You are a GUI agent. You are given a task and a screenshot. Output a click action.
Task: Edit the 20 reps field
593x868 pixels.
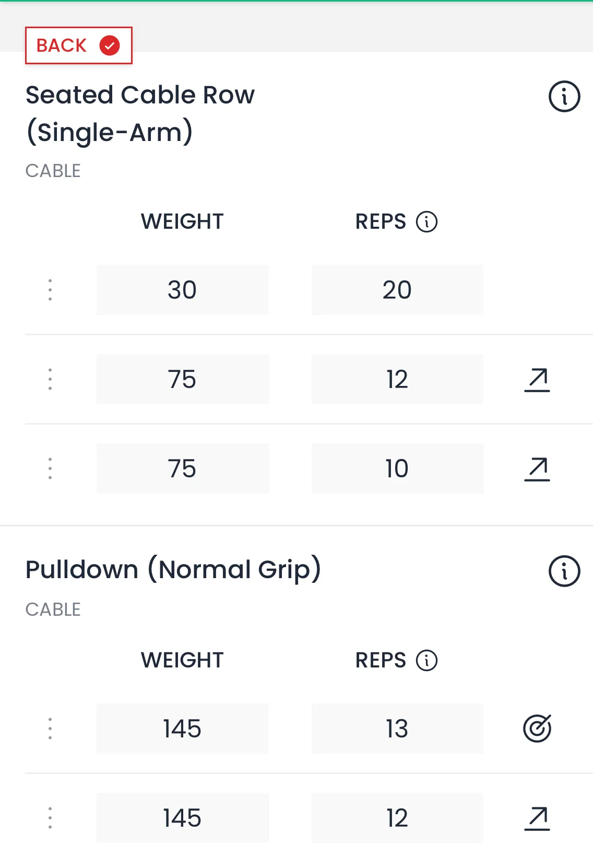[x=397, y=290]
